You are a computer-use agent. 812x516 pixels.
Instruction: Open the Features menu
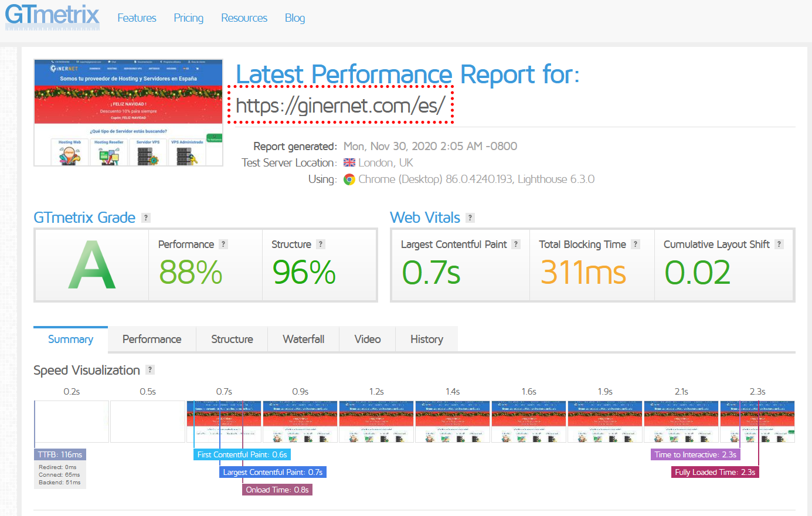click(137, 18)
